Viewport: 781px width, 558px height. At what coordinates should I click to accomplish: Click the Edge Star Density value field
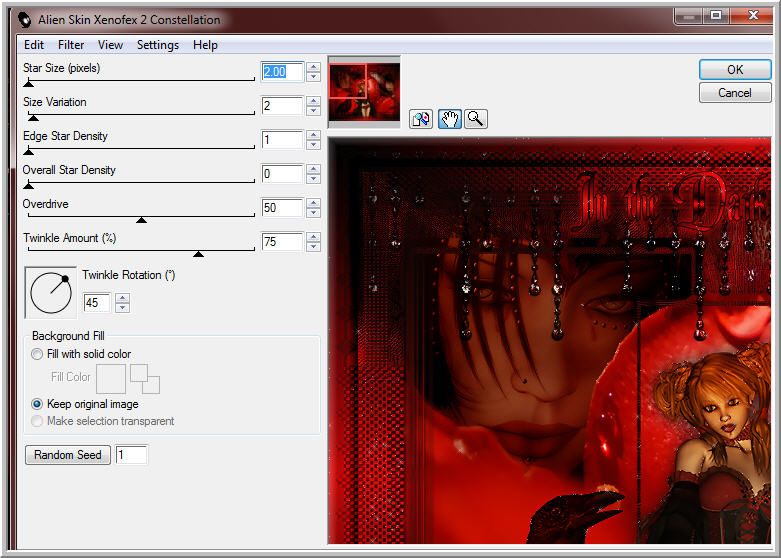point(282,140)
